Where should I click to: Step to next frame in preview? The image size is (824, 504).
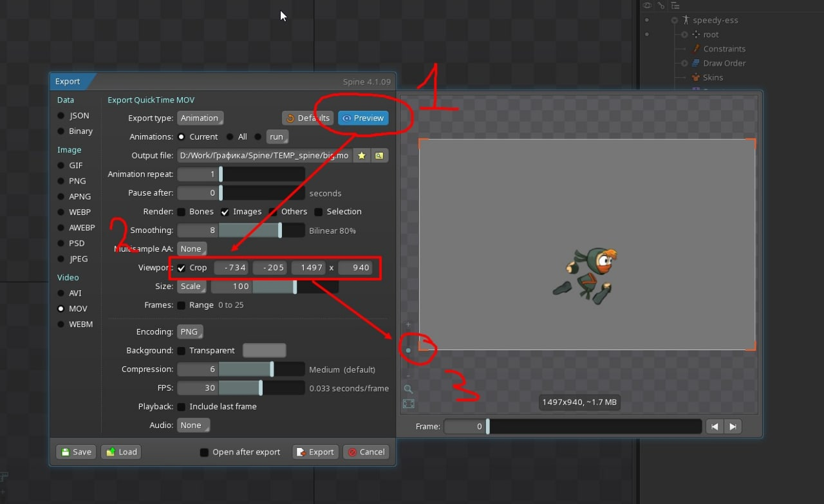pyautogui.click(x=733, y=426)
